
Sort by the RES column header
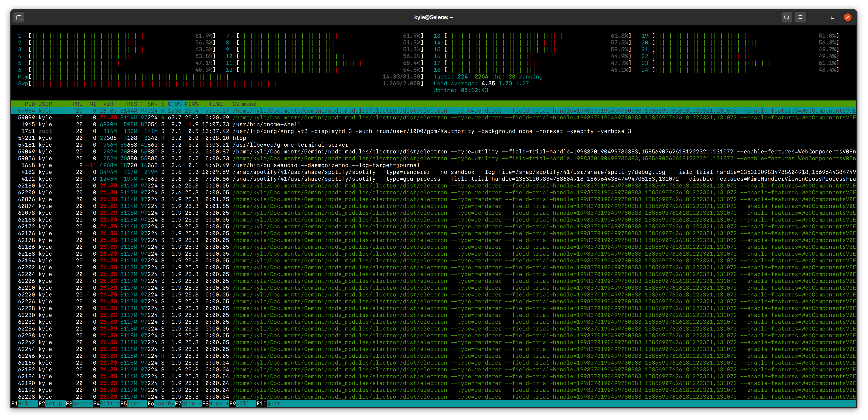[x=132, y=104]
